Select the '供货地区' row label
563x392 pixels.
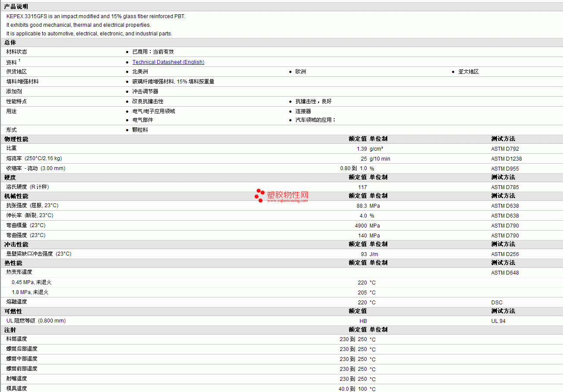16,72
